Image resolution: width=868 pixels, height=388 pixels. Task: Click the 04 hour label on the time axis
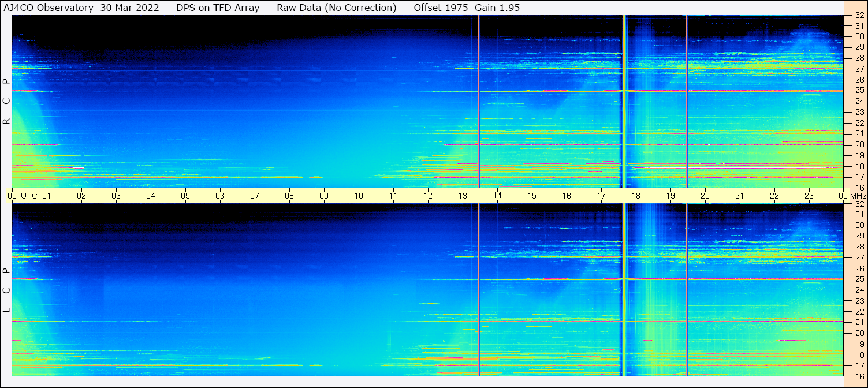pyautogui.click(x=151, y=196)
